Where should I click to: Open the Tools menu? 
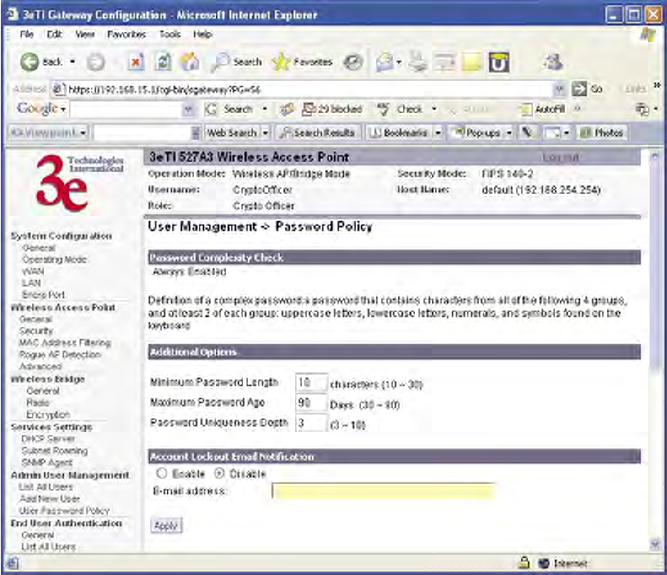point(170,34)
